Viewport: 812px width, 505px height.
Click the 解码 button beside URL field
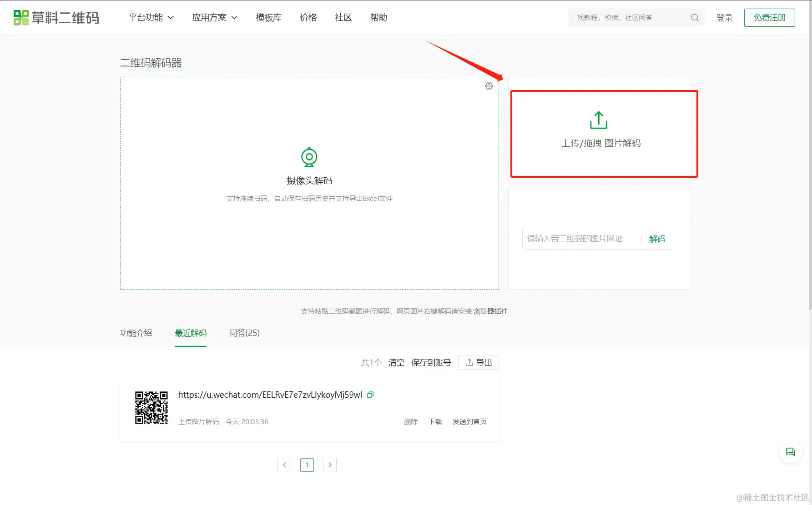tap(657, 239)
